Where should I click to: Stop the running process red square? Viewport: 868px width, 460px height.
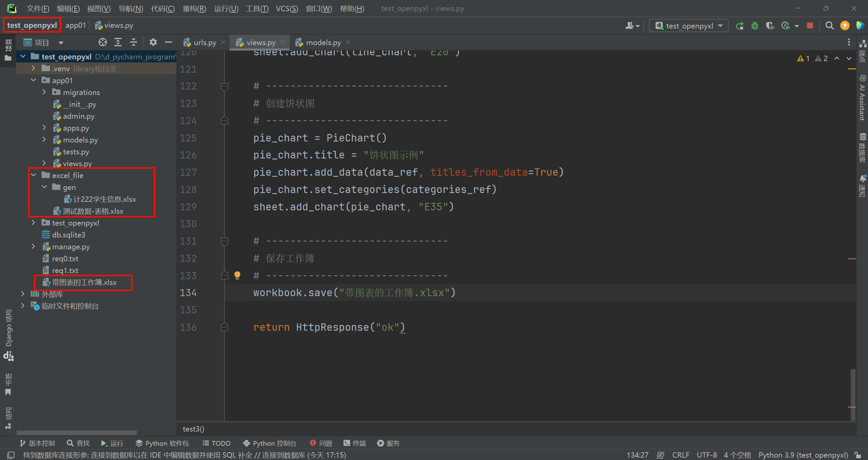(x=810, y=26)
